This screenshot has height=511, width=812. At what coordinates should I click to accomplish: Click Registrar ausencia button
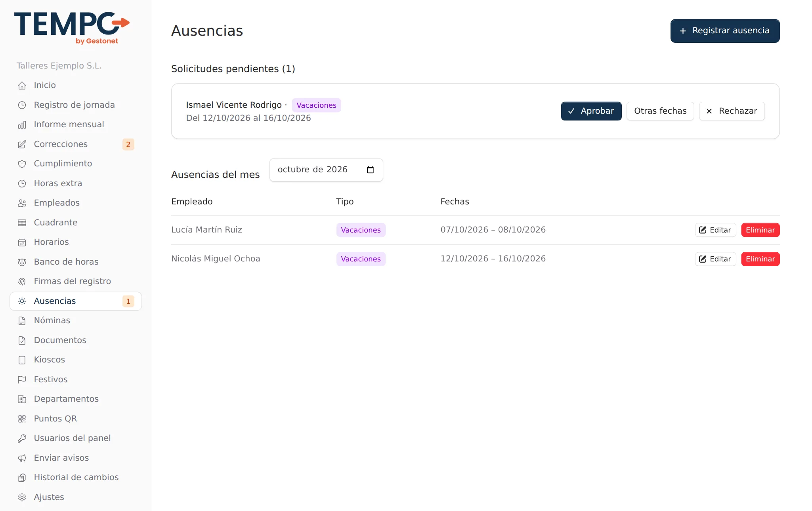tap(725, 31)
